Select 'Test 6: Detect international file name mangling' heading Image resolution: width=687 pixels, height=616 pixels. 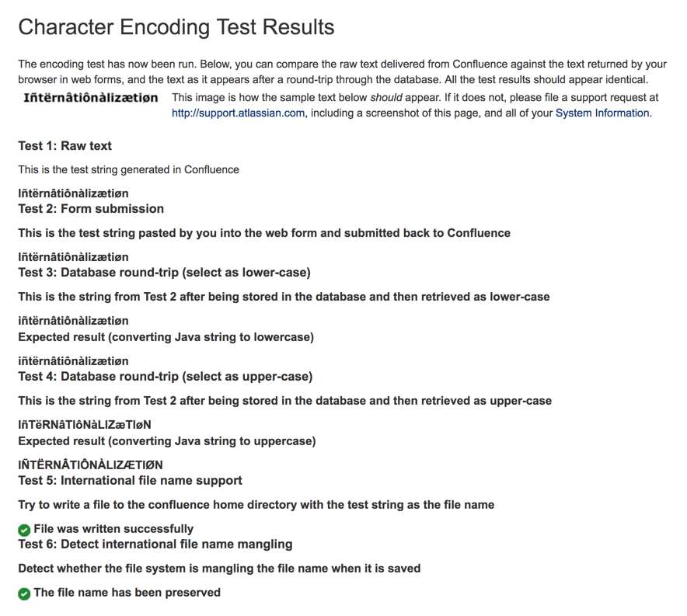(x=155, y=545)
